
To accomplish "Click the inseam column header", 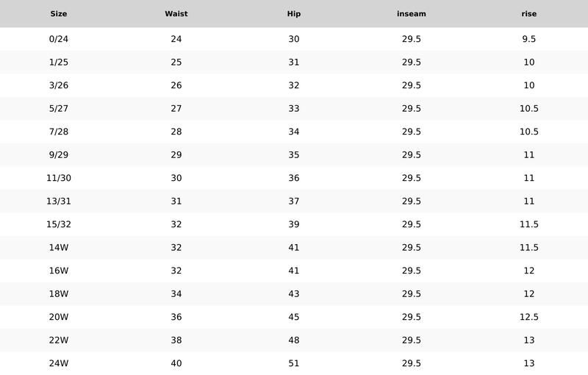I will pyautogui.click(x=412, y=14).
